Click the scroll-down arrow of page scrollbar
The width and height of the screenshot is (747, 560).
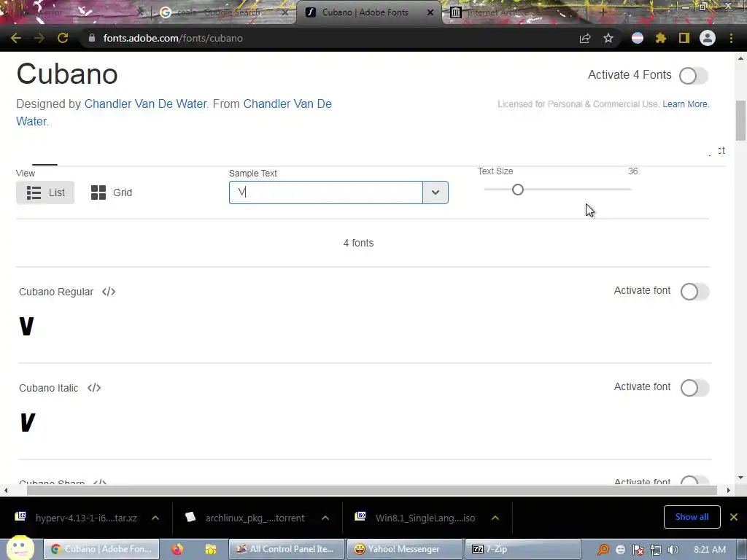point(740,478)
